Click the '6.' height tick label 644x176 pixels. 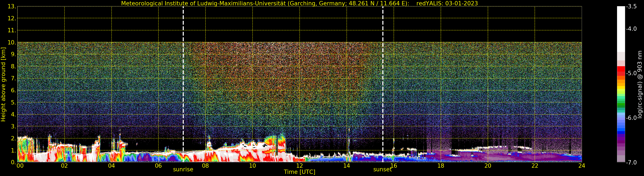click(x=13, y=90)
